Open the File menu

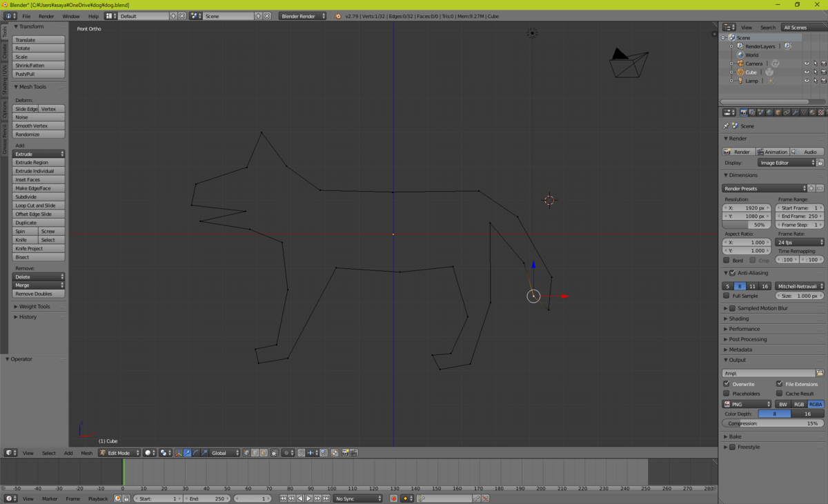tap(26, 16)
